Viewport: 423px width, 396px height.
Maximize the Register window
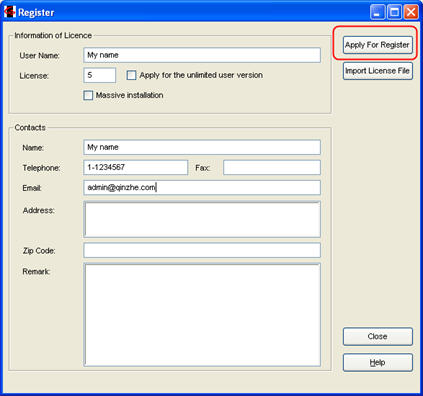(x=394, y=12)
